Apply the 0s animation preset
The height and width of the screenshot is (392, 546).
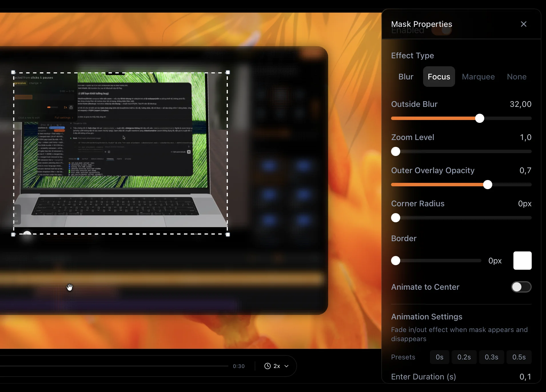439,357
